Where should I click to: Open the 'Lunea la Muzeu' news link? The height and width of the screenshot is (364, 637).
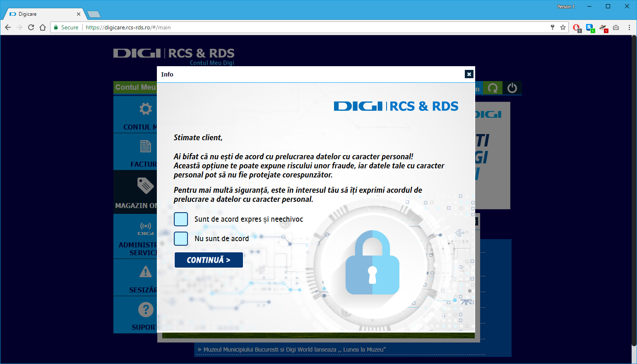(x=294, y=350)
